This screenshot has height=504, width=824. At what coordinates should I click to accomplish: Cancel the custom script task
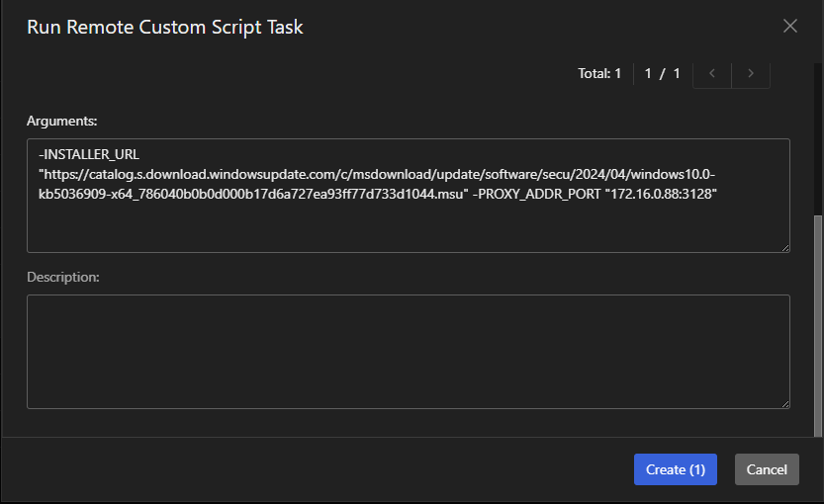tap(767, 469)
